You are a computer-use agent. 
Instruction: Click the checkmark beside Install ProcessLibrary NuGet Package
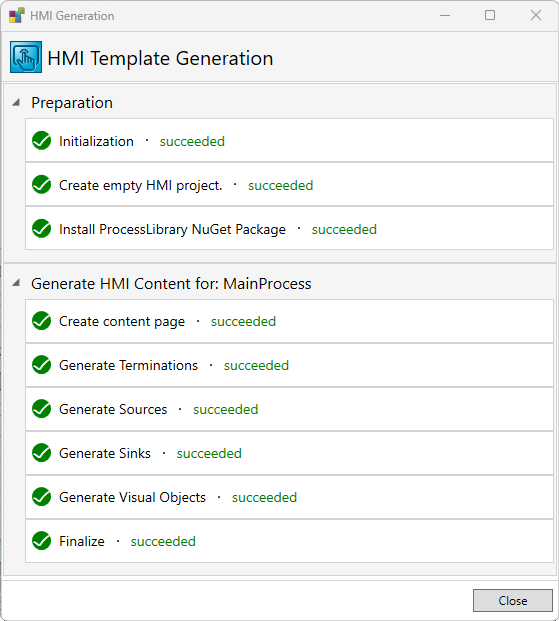pyautogui.click(x=42, y=229)
